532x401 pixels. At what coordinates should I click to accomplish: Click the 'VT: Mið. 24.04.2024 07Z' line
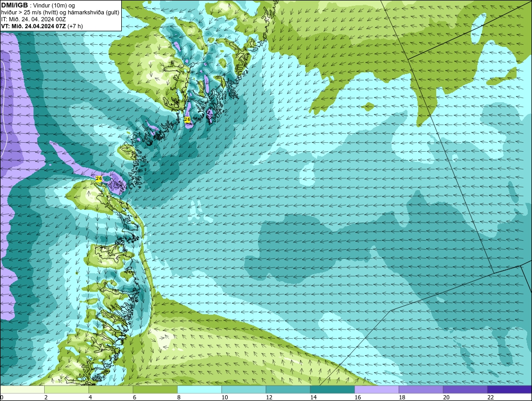34,26
